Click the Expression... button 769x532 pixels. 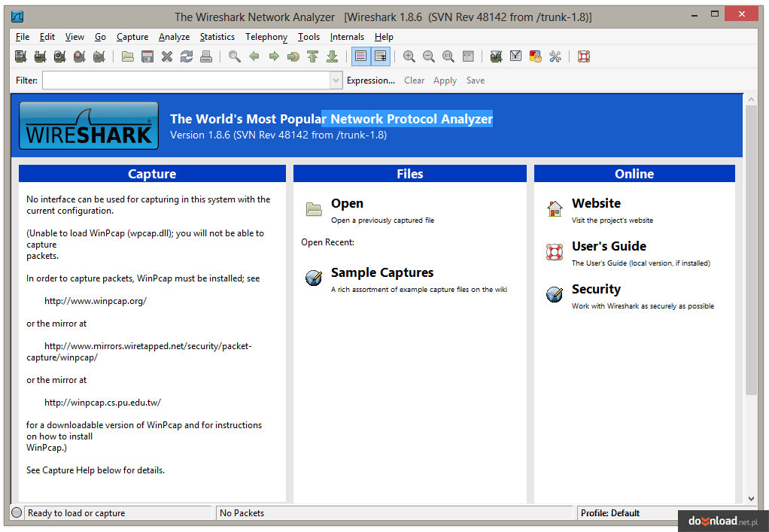pyautogui.click(x=371, y=81)
